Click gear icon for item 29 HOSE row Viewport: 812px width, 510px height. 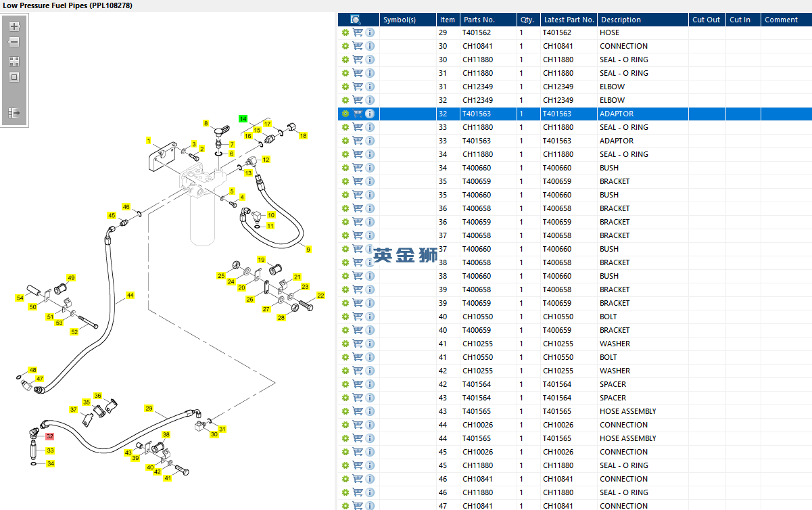pyautogui.click(x=345, y=32)
